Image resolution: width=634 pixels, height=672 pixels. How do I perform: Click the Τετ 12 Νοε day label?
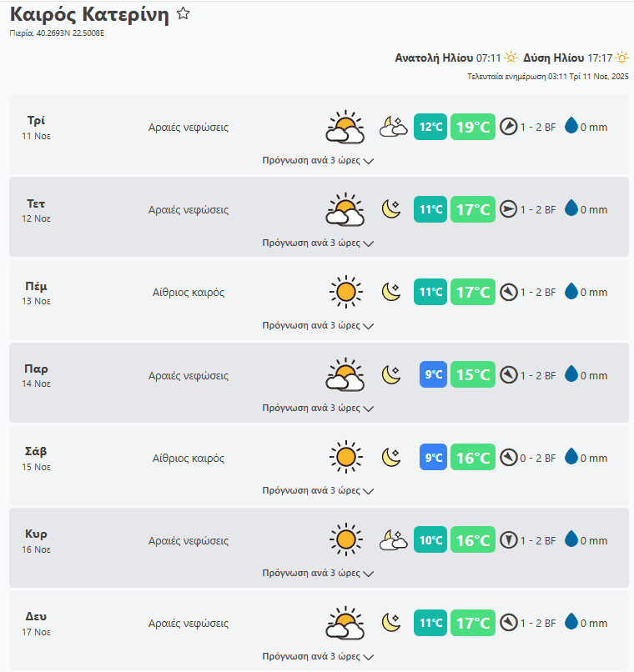point(36,209)
